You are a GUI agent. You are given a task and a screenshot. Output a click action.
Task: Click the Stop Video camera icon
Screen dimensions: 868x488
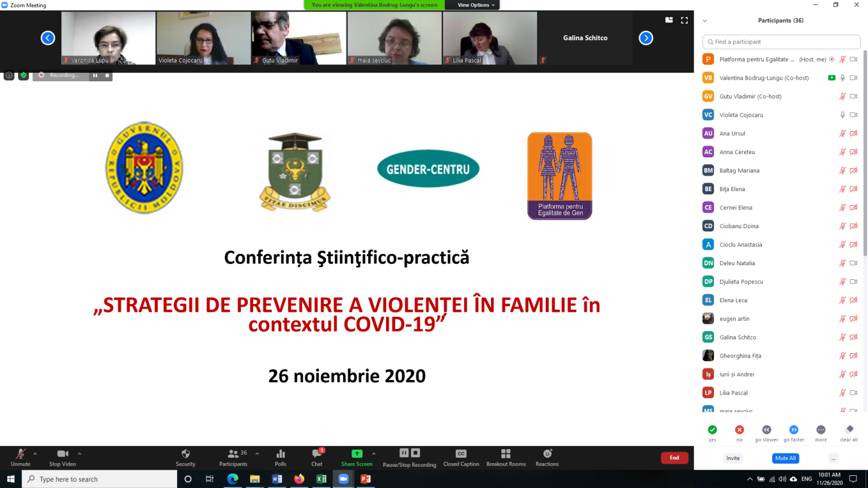coord(63,454)
